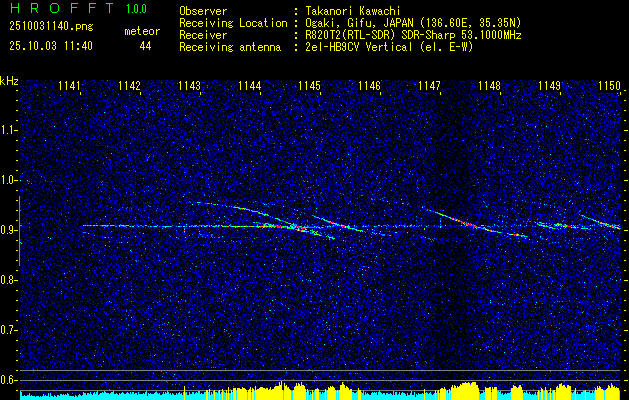
Task: Click the HROFFT title text
Action: (62, 8)
